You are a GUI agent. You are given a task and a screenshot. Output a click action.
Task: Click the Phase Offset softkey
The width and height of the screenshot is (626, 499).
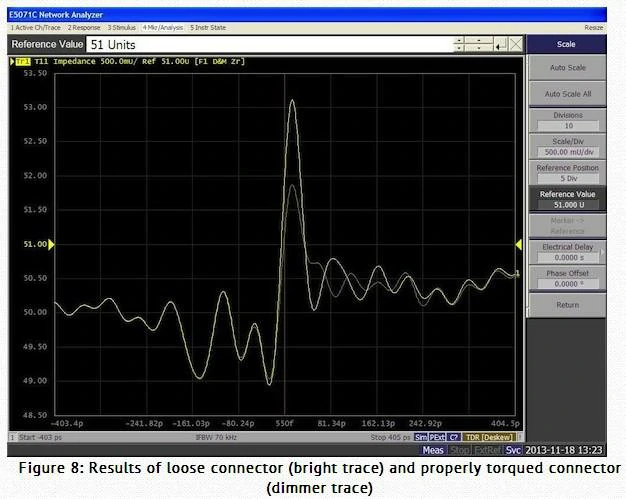pos(568,278)
